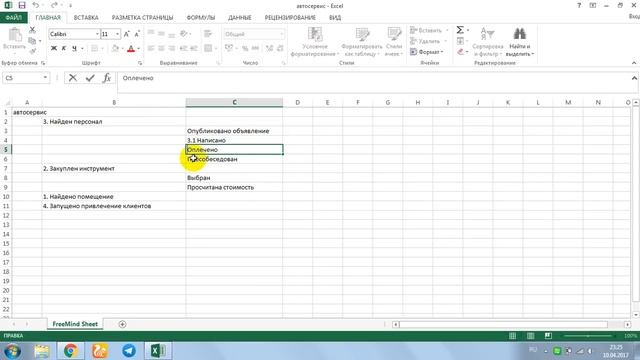This screenshot has height=360, width=640.
Task: Expand the Формат cells dropdown
Action: tap(427, 52)
